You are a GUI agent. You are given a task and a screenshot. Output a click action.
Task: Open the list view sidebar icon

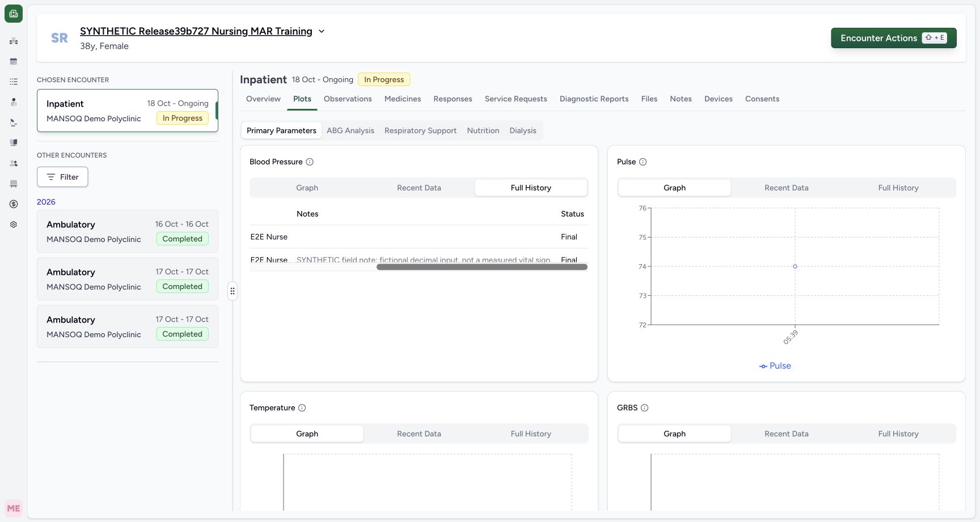point(14,82)
